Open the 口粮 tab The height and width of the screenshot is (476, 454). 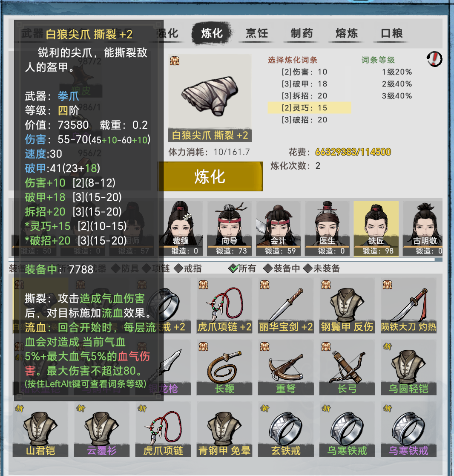(391, 33)
